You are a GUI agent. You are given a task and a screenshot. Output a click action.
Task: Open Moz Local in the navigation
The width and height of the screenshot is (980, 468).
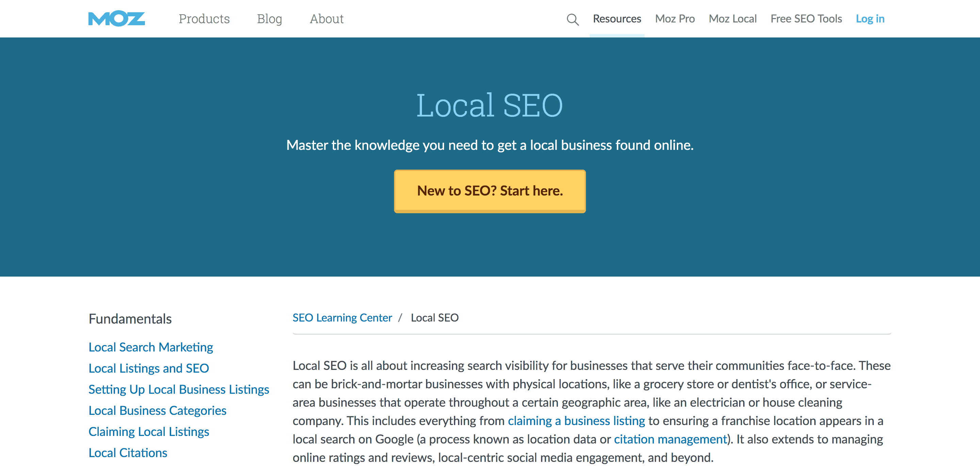click(x=732, y=19)
